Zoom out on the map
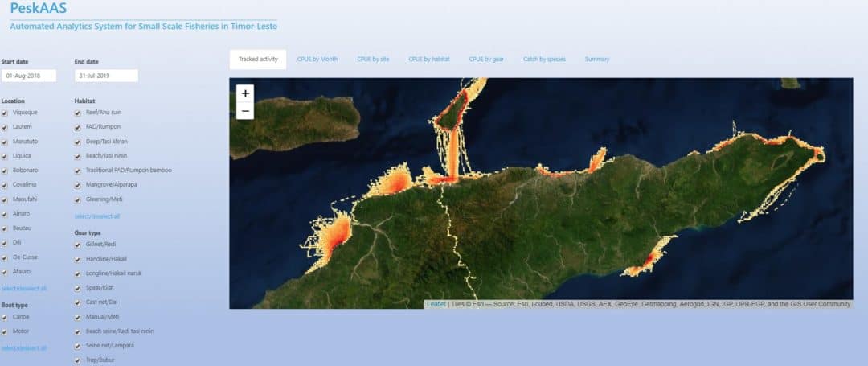868x366 pixels. (245, 111)
